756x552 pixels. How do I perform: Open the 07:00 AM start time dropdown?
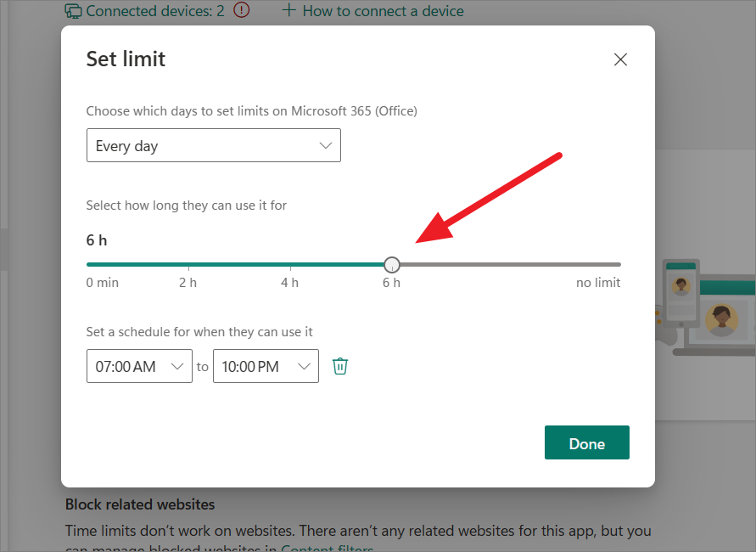point(139,366)
